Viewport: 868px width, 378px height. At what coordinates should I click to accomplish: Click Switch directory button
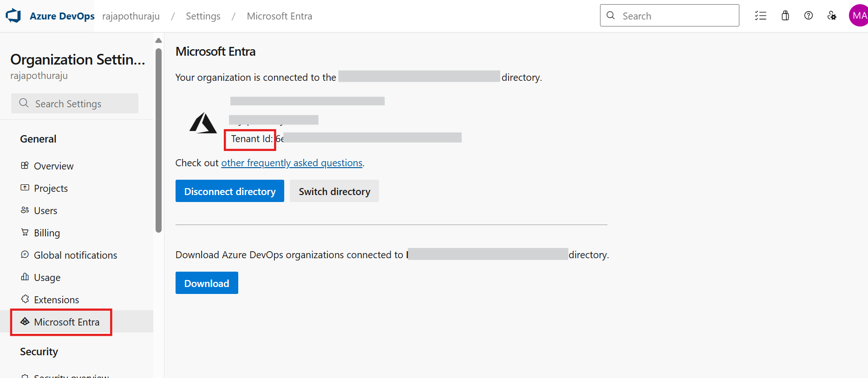[x=334, y=191]
